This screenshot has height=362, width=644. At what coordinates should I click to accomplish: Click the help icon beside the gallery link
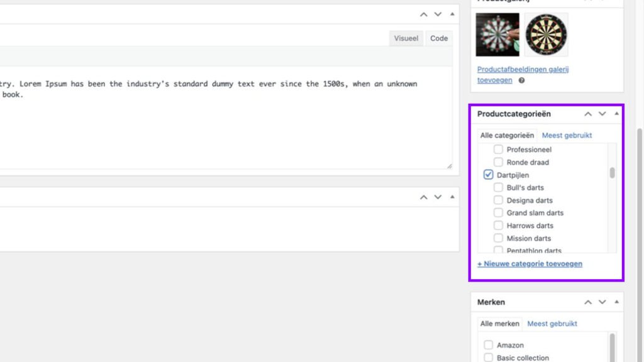click(x=520, y=80)
